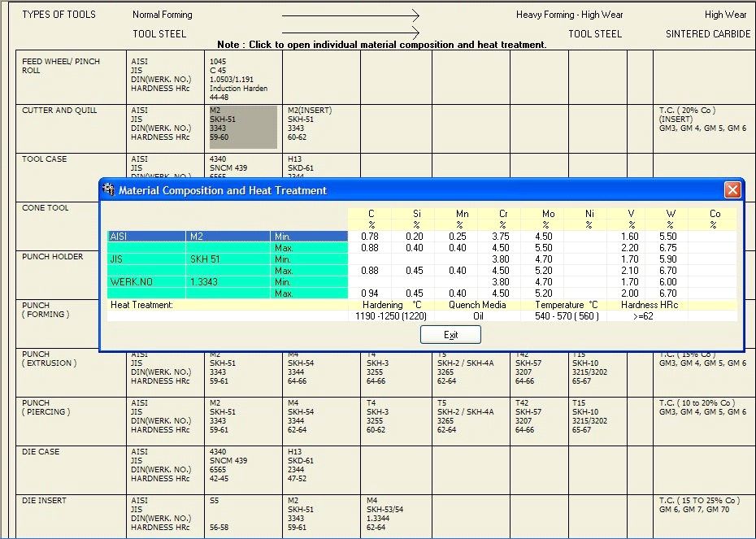
Task: Close the Material Composition and Heat Treatment dialog
Action: [732, 190]
